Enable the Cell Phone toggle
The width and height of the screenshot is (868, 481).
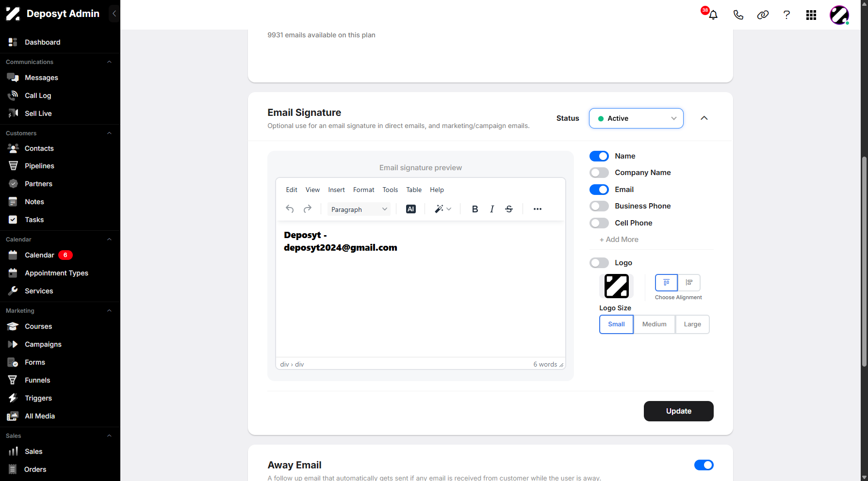tap(599, 223)
